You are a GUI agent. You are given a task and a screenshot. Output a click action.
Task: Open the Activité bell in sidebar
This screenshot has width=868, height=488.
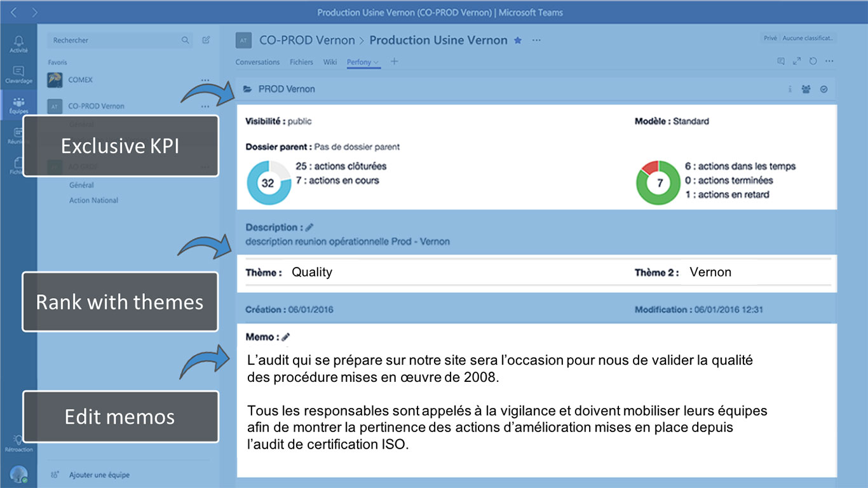click(x=18, y=43)
